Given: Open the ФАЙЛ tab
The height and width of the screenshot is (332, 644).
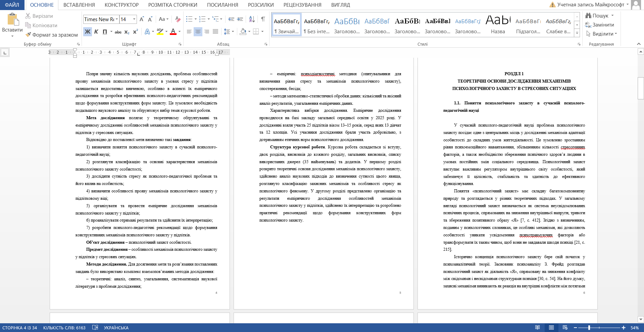Looking at the screenshot, I should click(12, 5).
